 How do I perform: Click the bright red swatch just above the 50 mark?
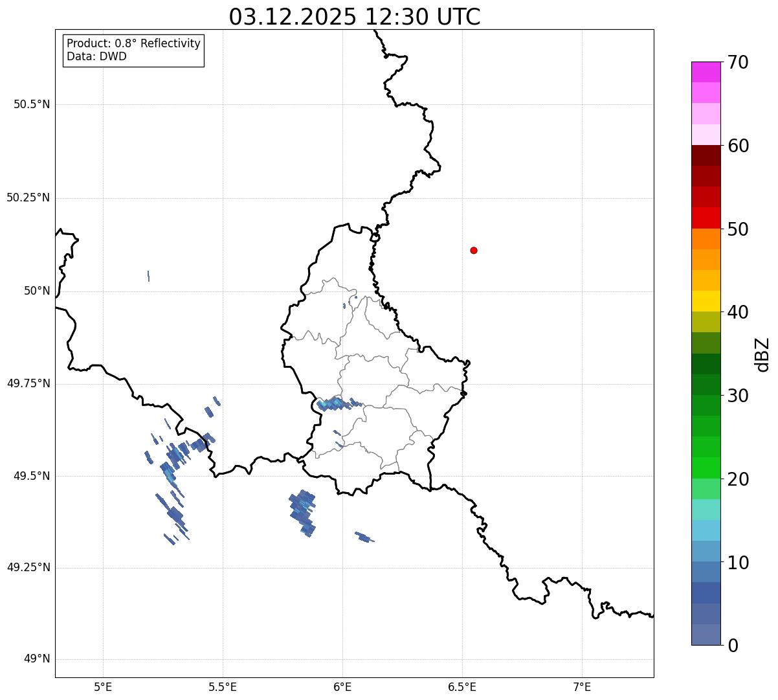pyautogui.click(x=706, y=218)
